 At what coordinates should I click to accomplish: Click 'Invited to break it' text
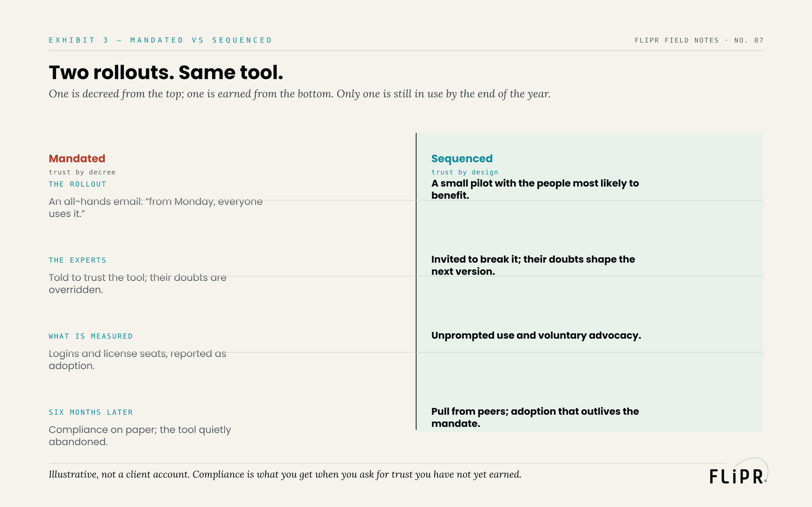(x=533, y=265)
